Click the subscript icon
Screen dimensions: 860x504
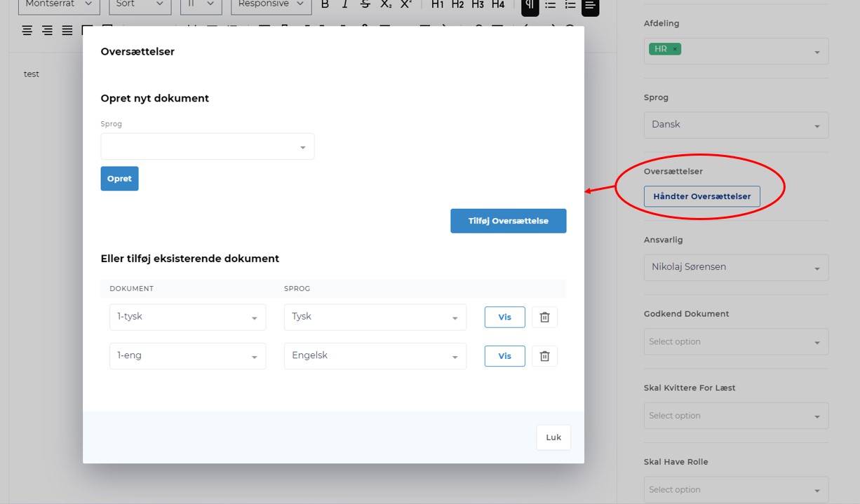(x=386, y=4)
